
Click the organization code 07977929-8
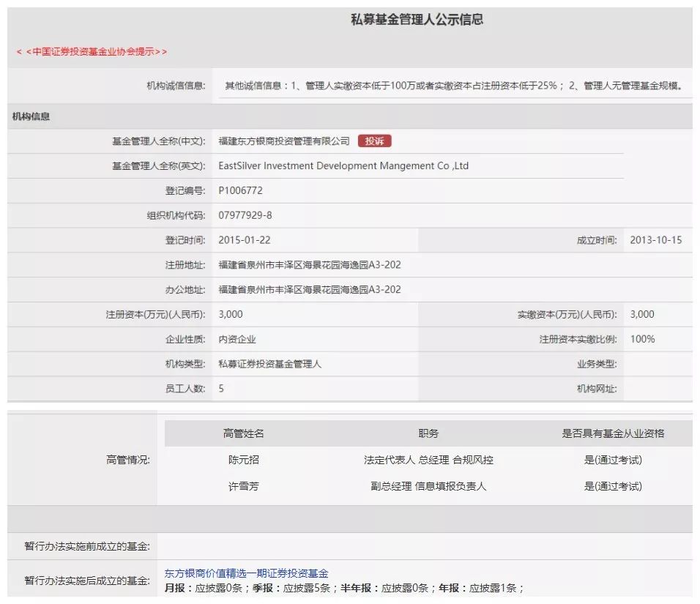point(245,215)
